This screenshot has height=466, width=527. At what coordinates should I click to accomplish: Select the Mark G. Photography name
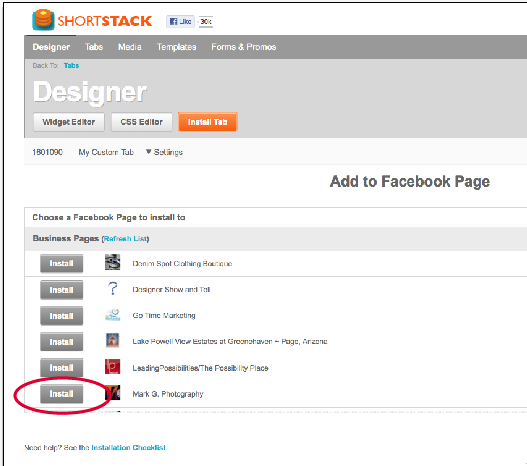click(168, 394)
